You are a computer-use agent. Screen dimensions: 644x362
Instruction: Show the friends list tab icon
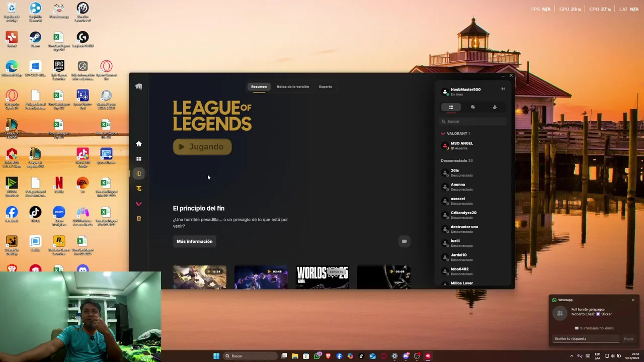coord(451,107)
